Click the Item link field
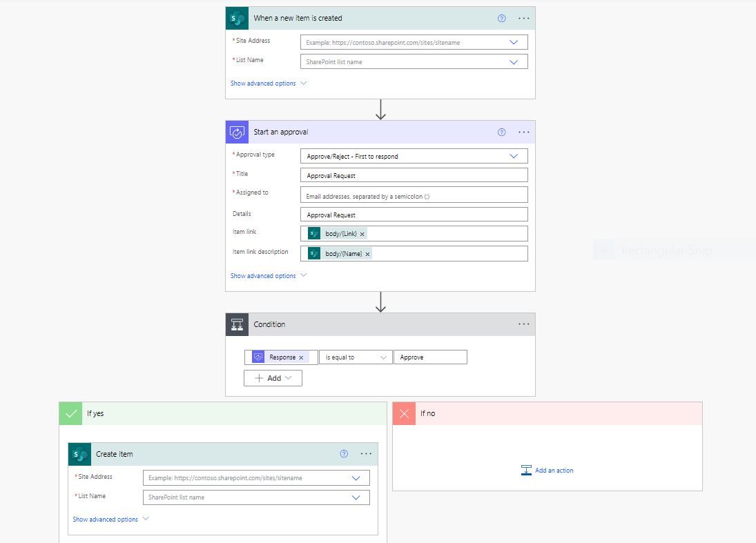The image size is (756, 543). [x=414, y=234]
